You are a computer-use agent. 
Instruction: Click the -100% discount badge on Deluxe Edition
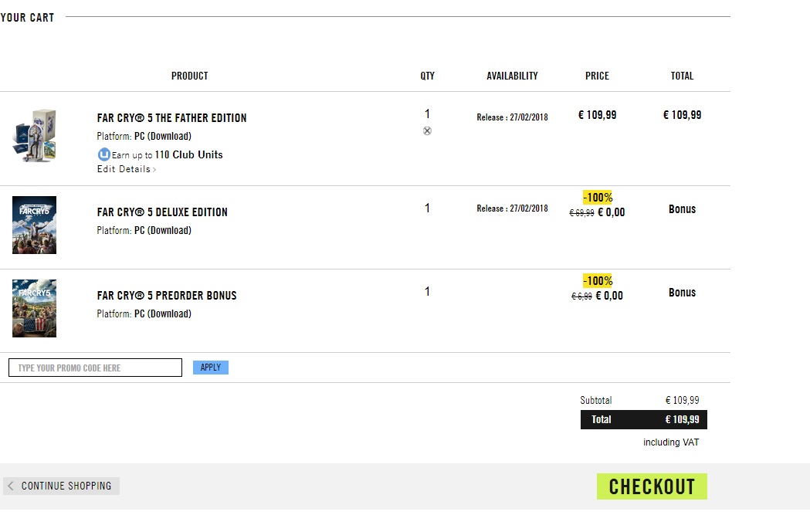coord(597,198)
